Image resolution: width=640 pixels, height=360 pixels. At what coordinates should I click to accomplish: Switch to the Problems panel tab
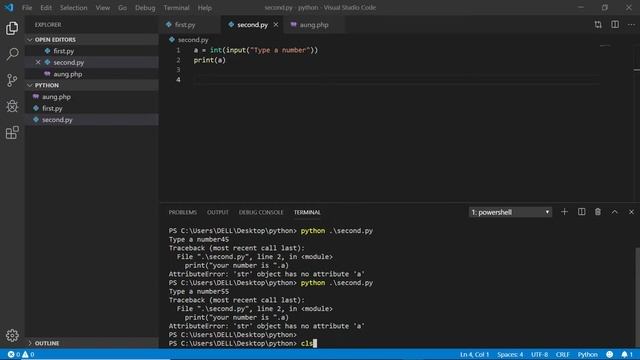[182, 212]
